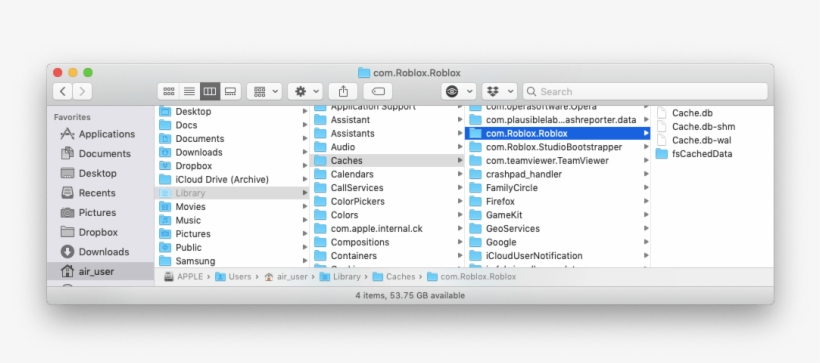Open Pictures in the sidebar Favorites
Image resolution: width=820 pixels, height=363 pixels.
[101, 212]
